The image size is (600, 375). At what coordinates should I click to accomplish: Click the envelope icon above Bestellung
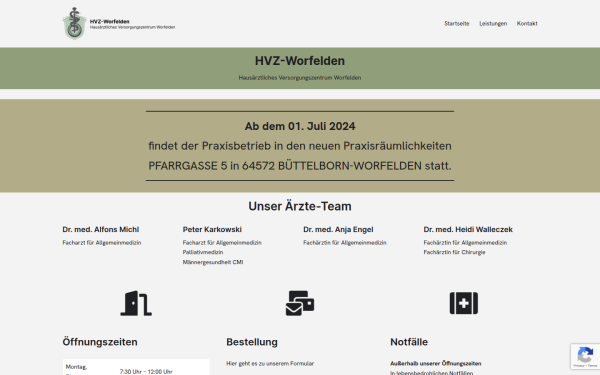(x=300, y=303)
